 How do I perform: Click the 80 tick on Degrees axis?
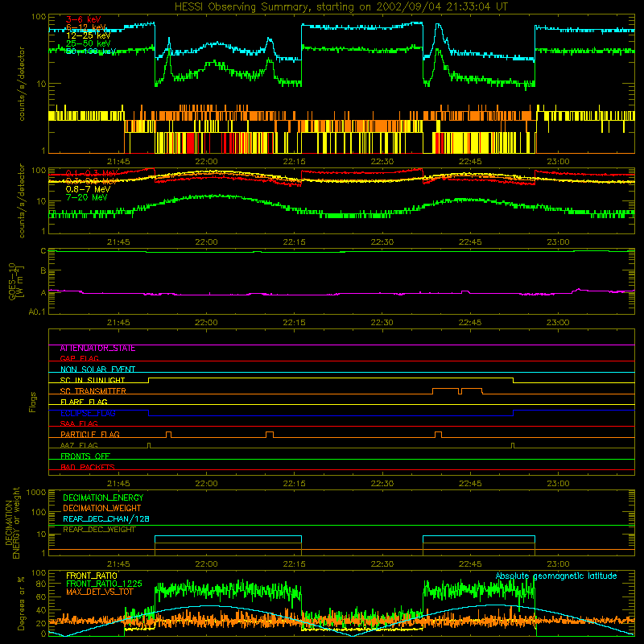coord(41,584)
